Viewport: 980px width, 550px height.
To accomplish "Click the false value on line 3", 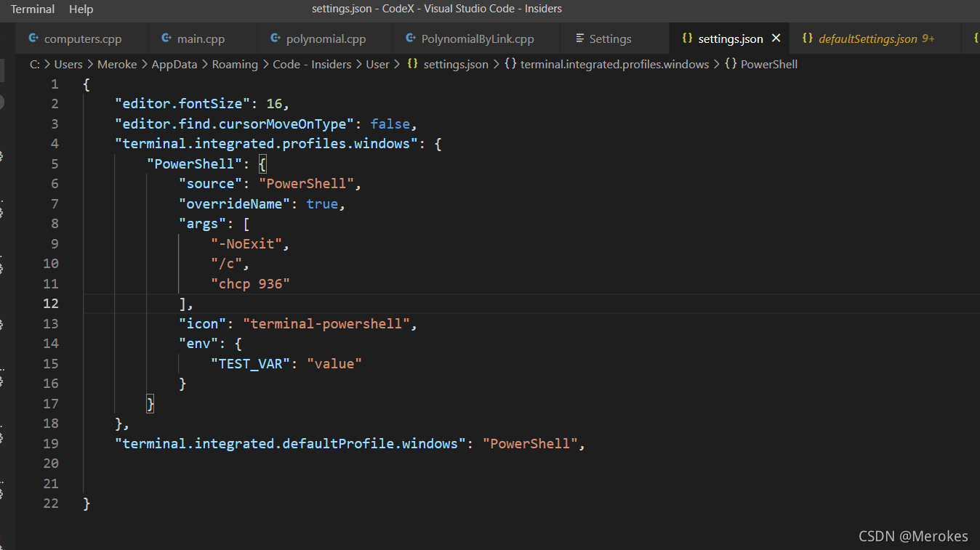I will point(390,124).
